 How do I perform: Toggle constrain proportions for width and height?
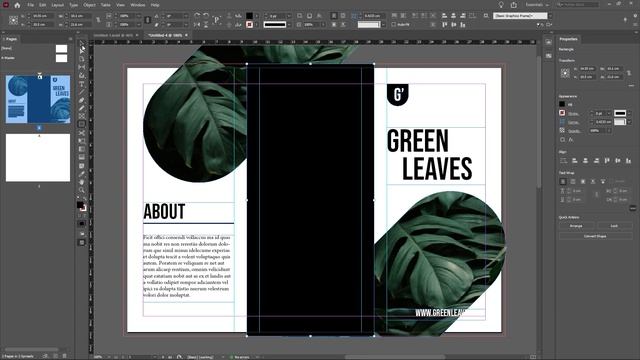click(98, 20)
